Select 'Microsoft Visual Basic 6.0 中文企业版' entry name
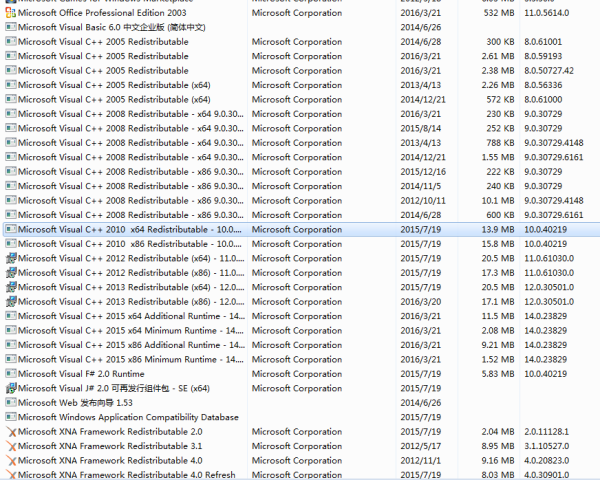 pos(111,28)
